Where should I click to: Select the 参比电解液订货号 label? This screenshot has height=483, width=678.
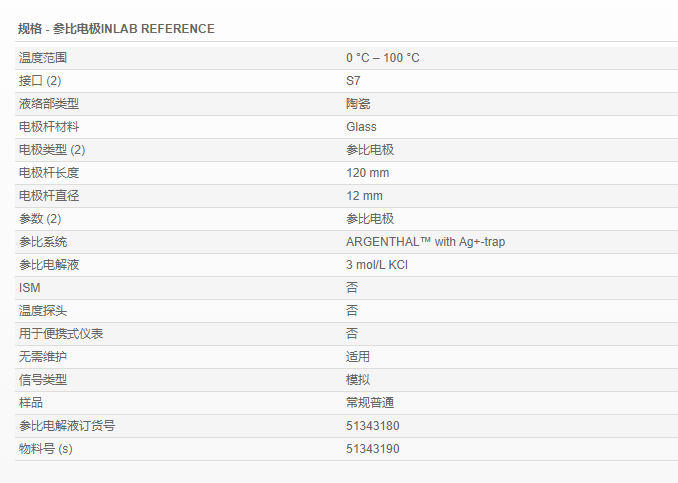(x=67, y=426)
